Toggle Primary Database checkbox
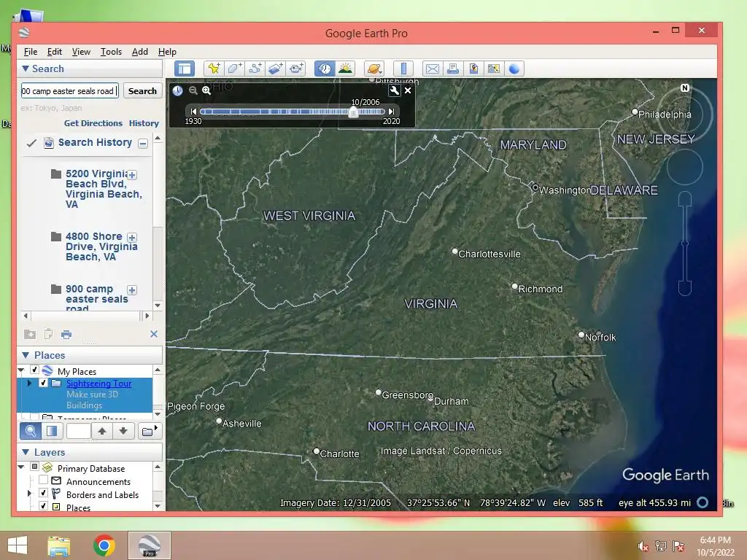 pos(34,467)
